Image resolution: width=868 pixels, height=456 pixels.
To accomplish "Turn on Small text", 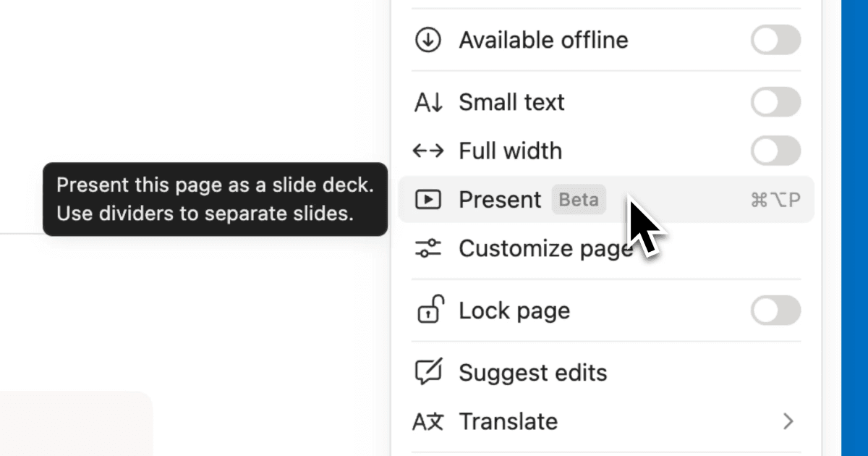I will point(775,102).
